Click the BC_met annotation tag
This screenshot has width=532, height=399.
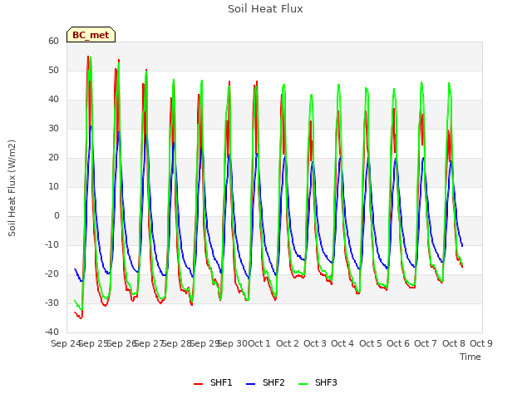click(x=91, y=35)
